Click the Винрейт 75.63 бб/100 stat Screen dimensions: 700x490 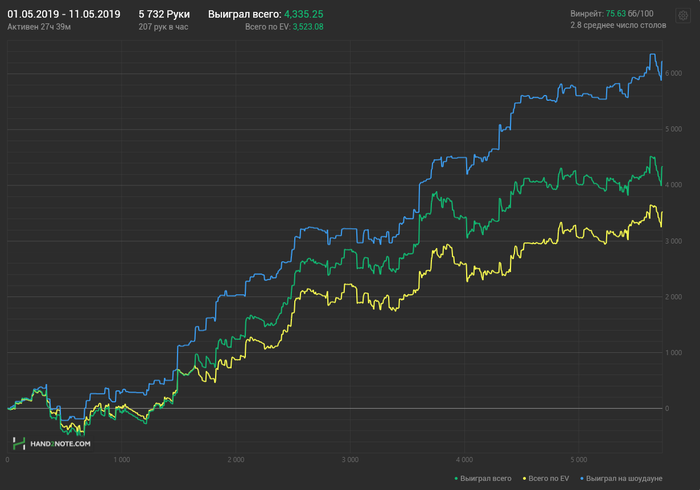(x=612, y=14)
